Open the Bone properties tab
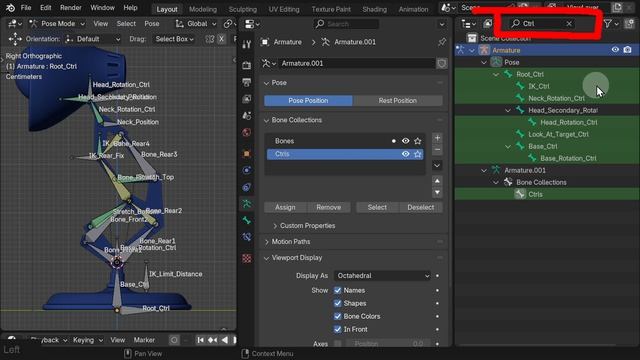 247,220
